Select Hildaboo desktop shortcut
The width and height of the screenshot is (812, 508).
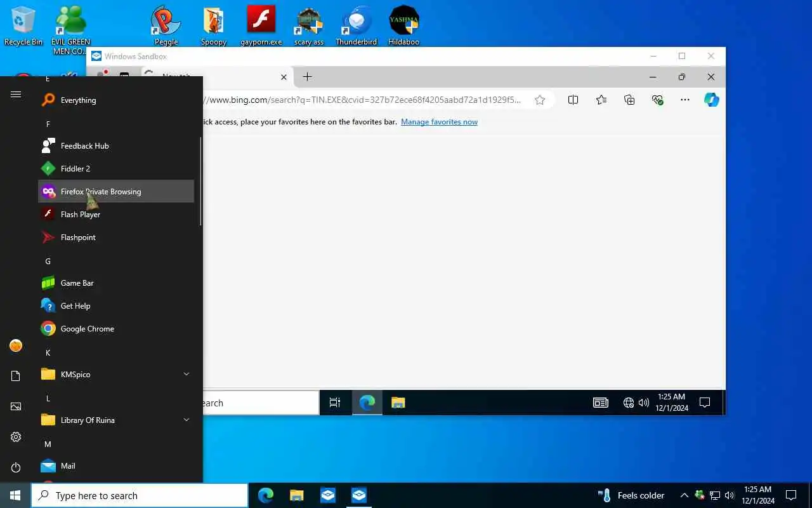(404, 25)
